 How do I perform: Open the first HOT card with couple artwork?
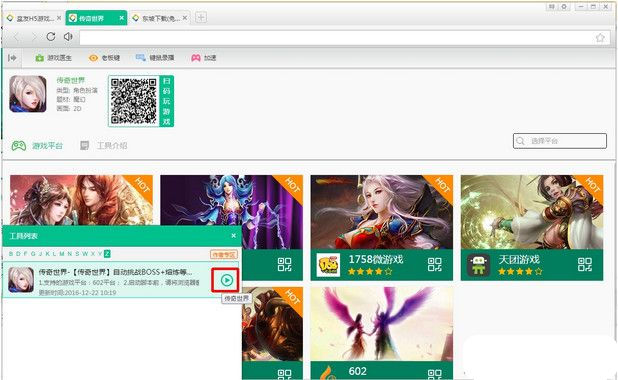(x=81, y=200)
